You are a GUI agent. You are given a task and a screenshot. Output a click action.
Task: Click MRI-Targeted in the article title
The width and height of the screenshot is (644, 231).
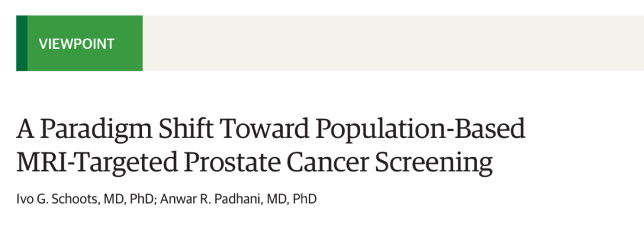point(97,163)
